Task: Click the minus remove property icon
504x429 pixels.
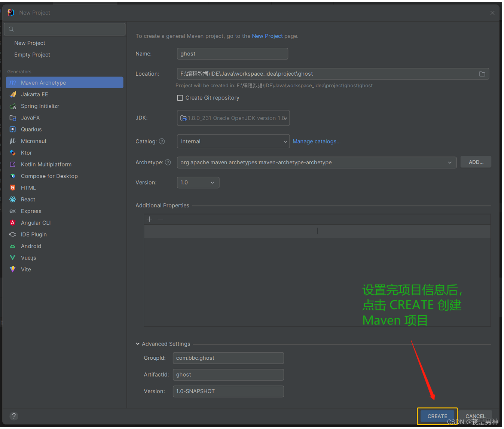Action: click(x=160, y=219)
